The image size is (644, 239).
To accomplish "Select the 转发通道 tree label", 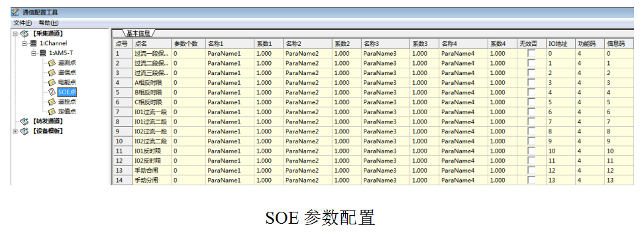I will (48, 121).
